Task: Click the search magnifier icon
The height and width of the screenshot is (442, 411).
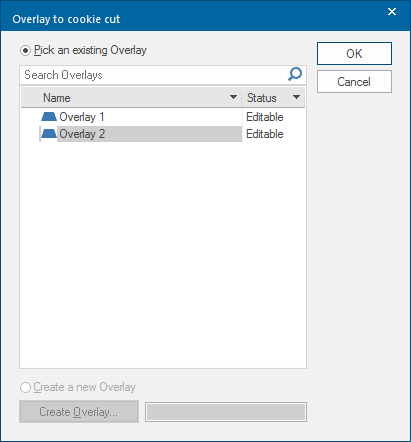Action: [295, 74]
